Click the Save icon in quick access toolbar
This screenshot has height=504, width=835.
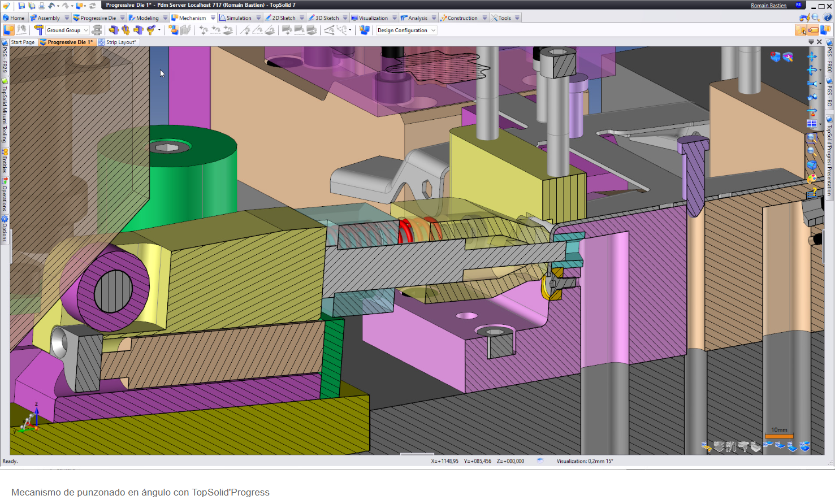(x=22, y=6)
